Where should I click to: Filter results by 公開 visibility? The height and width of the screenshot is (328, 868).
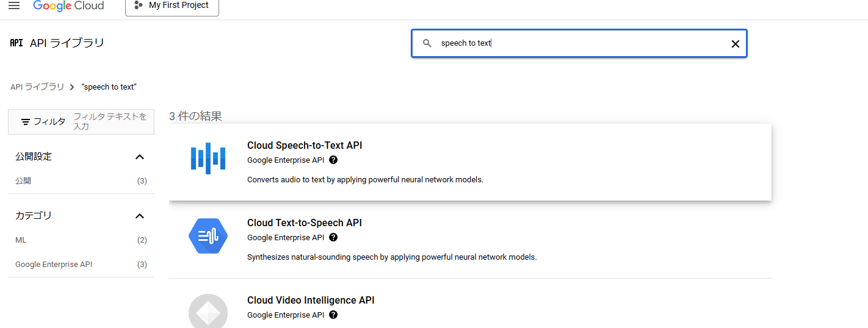23,181
